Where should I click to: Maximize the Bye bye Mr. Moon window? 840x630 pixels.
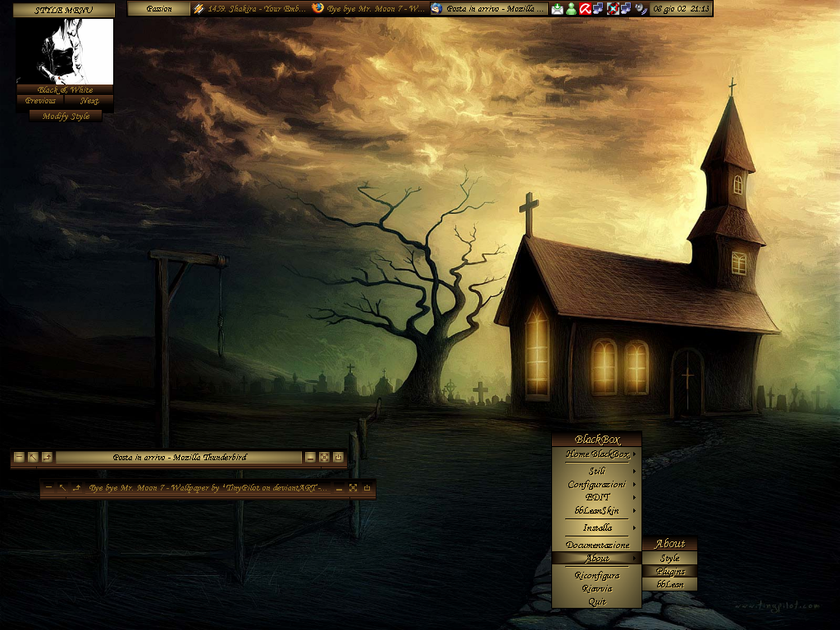point(353,487)
